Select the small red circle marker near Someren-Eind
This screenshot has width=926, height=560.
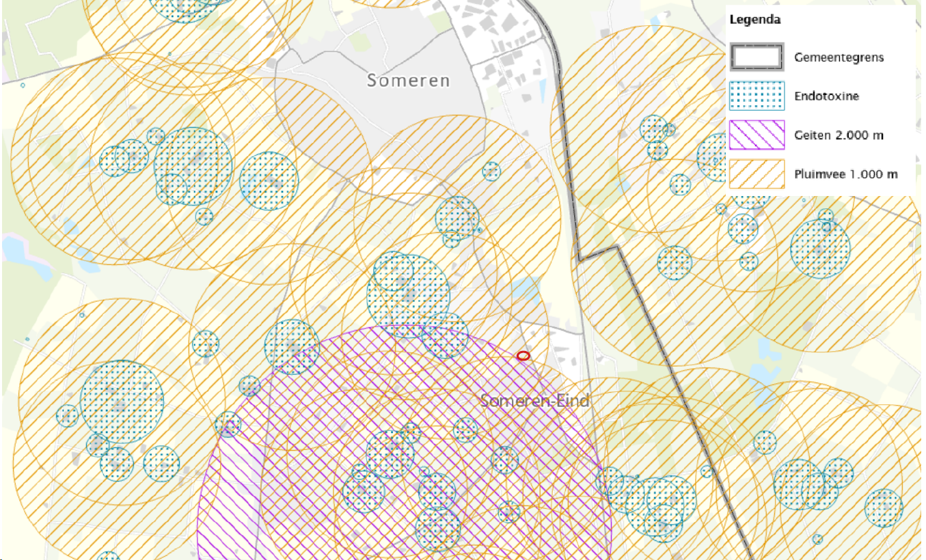point(523,355)
